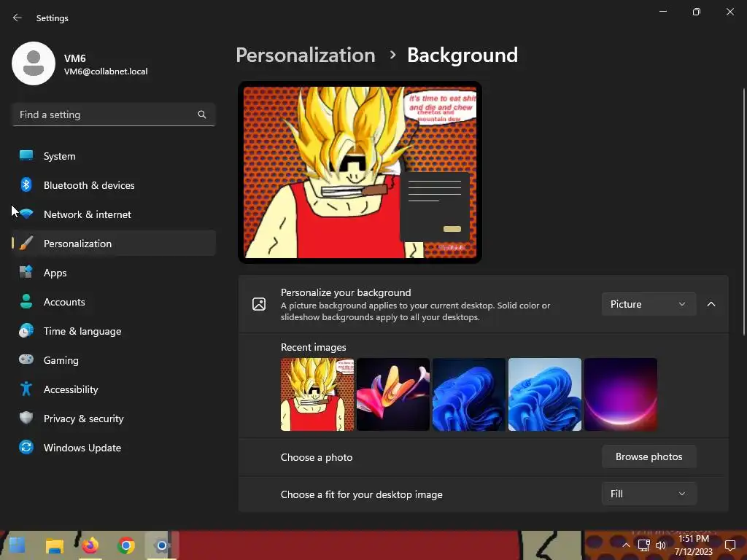Viewport: 747px width, 560px height.
Task: Click the Gaming controller icon
Action: [x=26, y=359]
